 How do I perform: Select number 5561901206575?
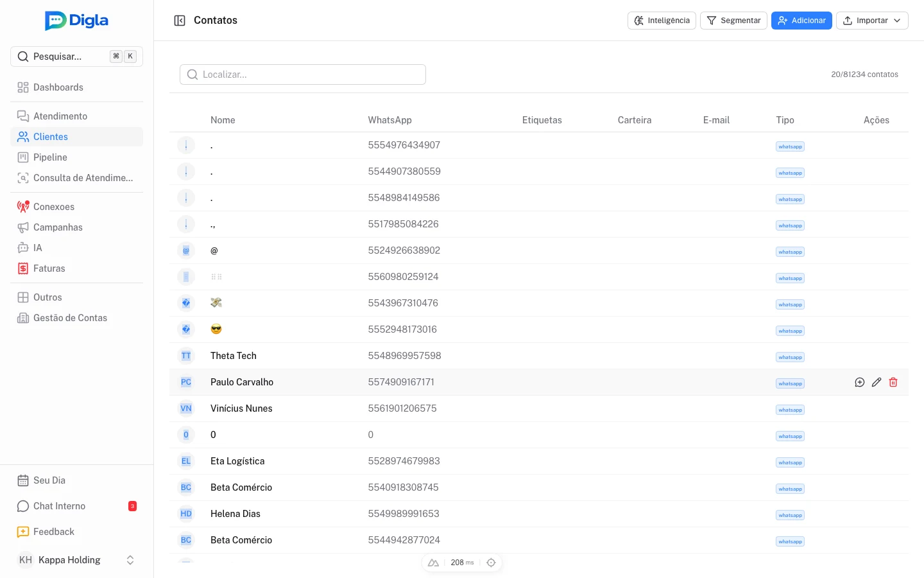point(402,408)
